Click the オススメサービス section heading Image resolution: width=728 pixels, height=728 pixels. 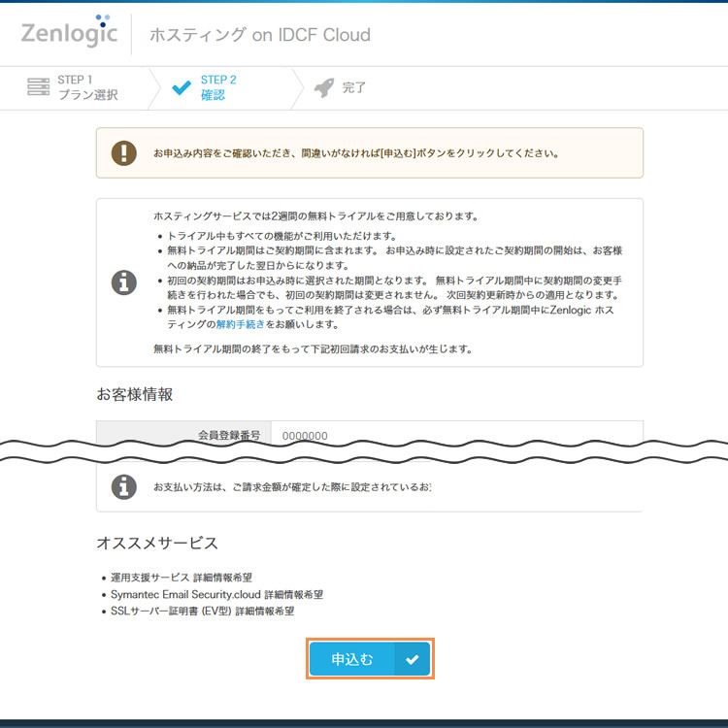pyautogui.click(x=157, y=543)
